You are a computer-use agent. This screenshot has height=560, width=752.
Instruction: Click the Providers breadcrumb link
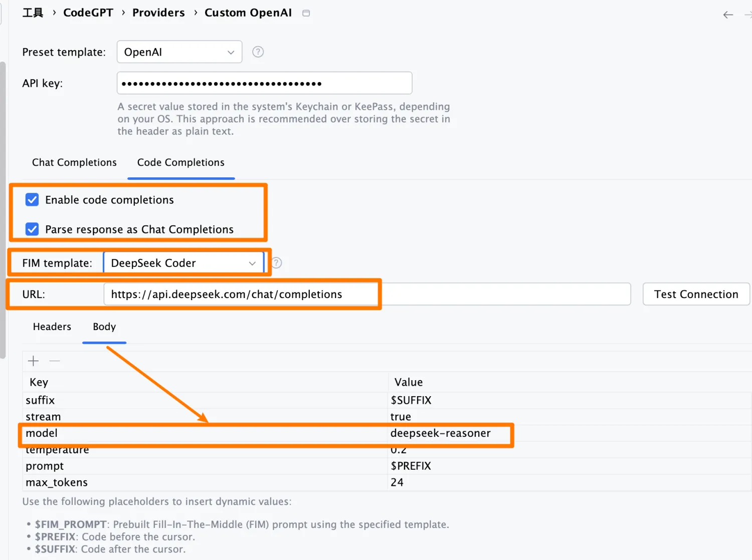pos(158,13)
